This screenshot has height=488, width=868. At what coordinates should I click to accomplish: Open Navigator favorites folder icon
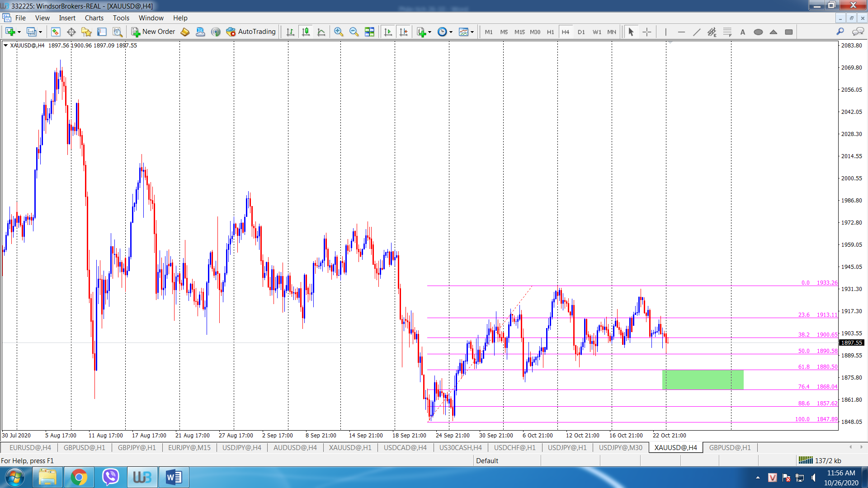[86, 32]
